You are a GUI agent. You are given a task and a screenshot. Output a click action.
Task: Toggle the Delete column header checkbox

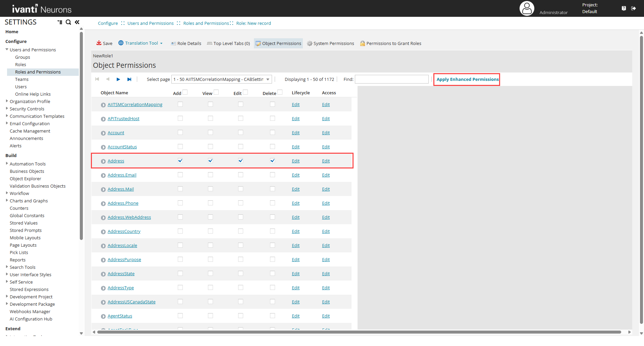point(280,92)
